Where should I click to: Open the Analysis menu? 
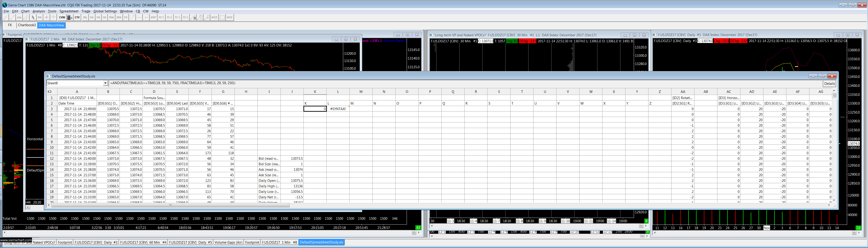tap(39, 11)
